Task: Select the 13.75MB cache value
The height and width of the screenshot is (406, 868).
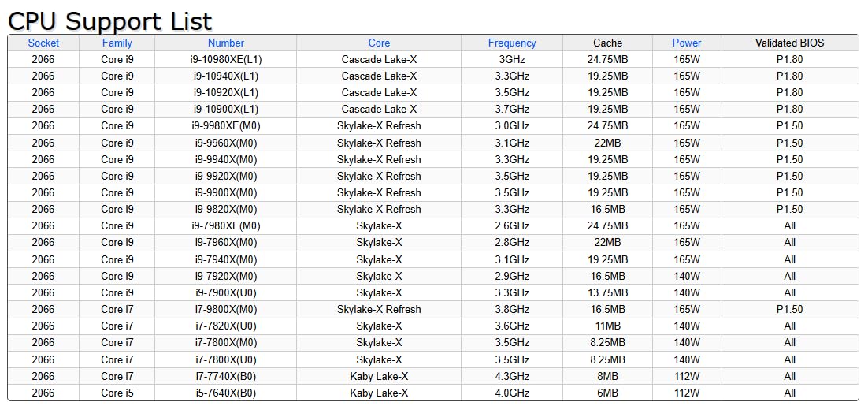Action: (x=607, y=292)
